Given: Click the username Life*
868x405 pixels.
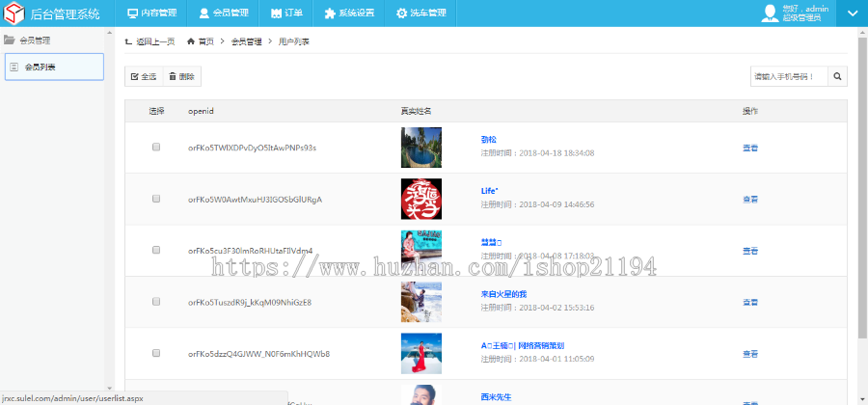Looking at the screenshot, I should 489,191.
